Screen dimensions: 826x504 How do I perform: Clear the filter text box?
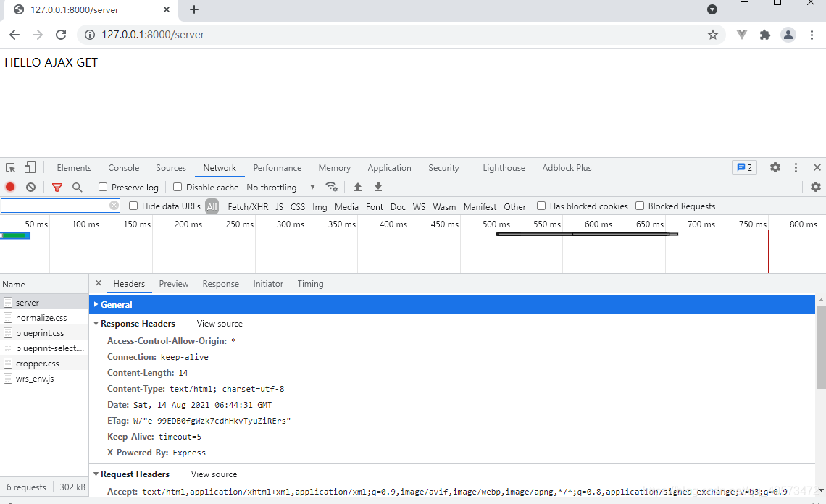pos(114,206)
